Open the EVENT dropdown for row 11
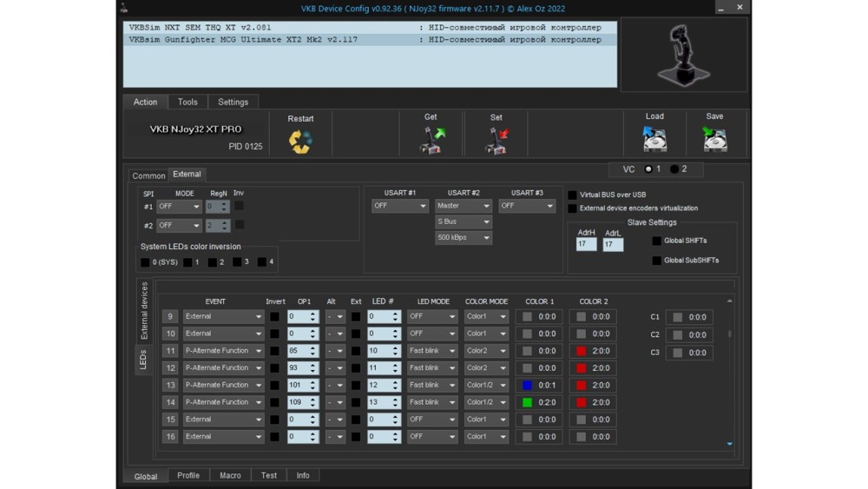This screenshot has width=868, height=489. coord(223,351)
